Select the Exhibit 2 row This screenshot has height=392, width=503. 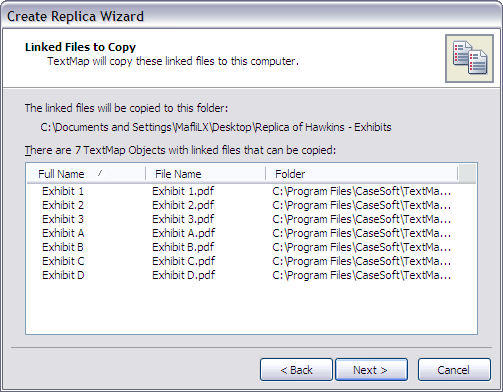coord(251,205)
